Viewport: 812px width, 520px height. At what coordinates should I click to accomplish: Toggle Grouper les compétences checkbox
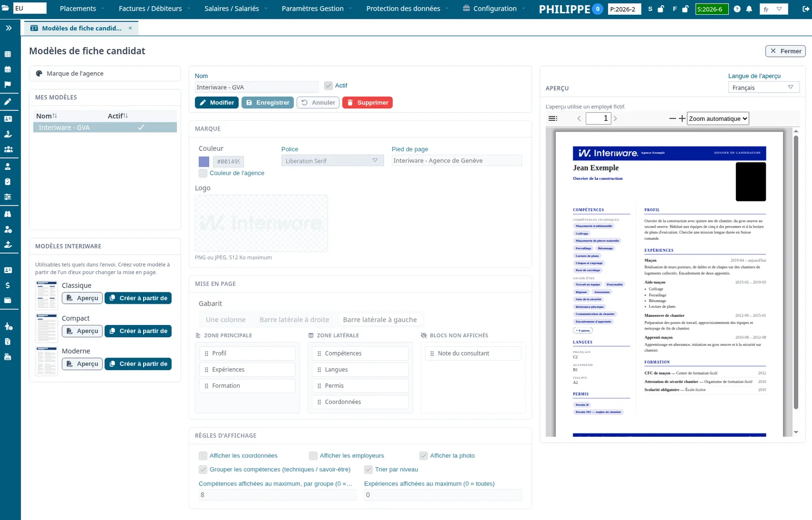click(203, 469)
